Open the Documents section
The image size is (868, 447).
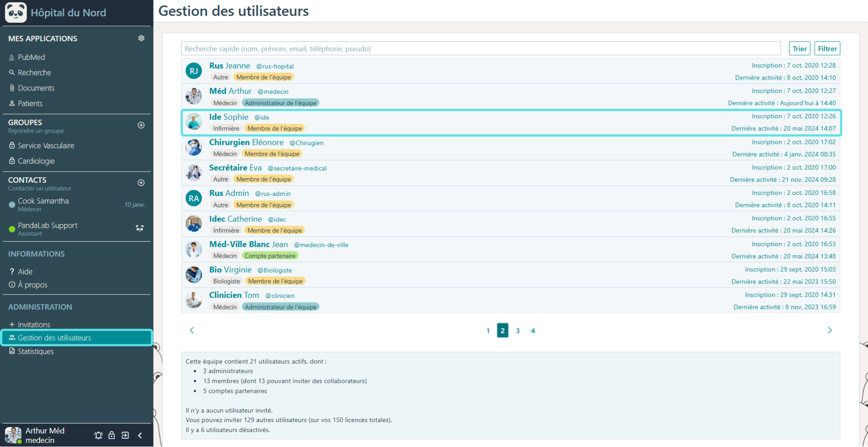(x=36, y=88)
